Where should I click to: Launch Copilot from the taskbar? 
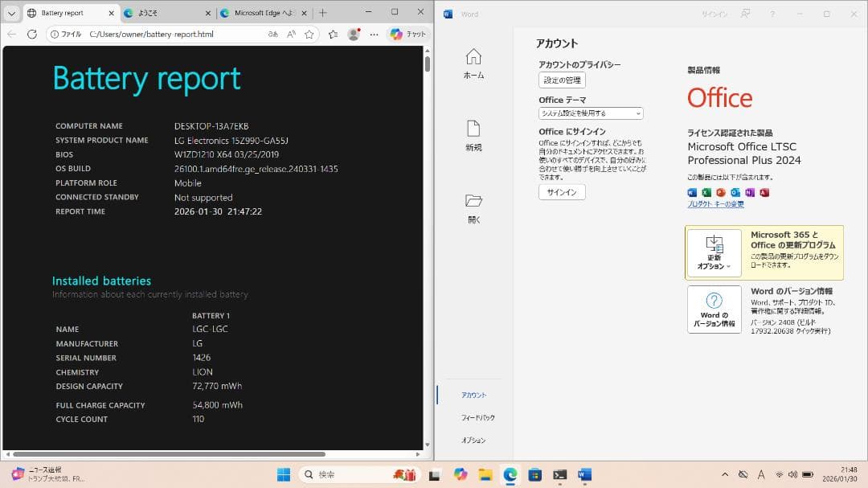(460, 474)
